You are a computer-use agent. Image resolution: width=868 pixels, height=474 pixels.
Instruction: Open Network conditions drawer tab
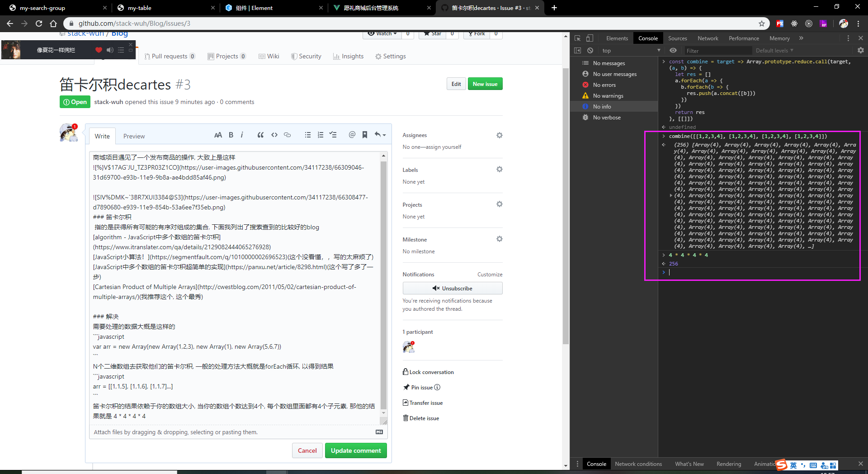pyautogui.click(x=638, y=464)
